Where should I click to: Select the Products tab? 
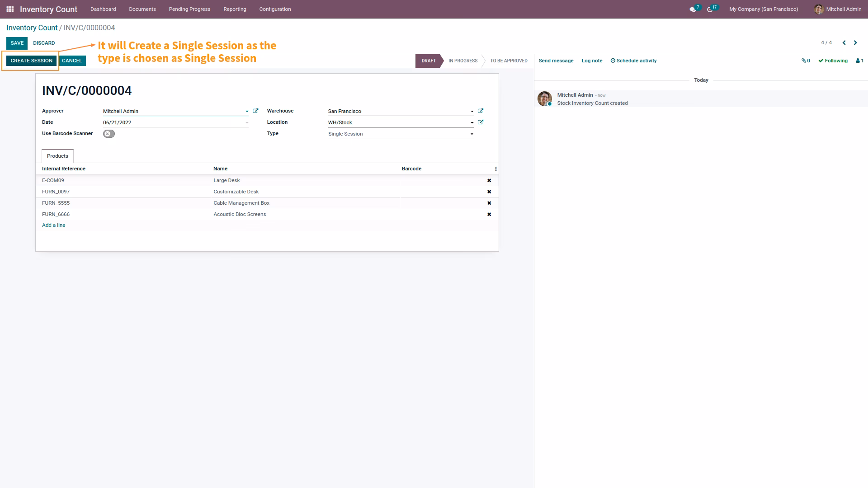pyautogui.click(x=57, y=156)
